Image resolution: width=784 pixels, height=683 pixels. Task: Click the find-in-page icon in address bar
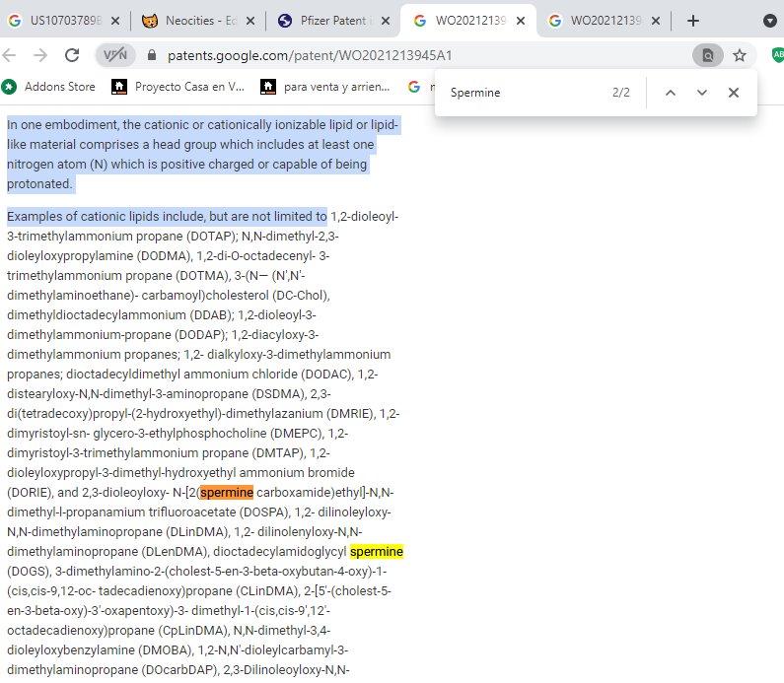pos(707,55)
